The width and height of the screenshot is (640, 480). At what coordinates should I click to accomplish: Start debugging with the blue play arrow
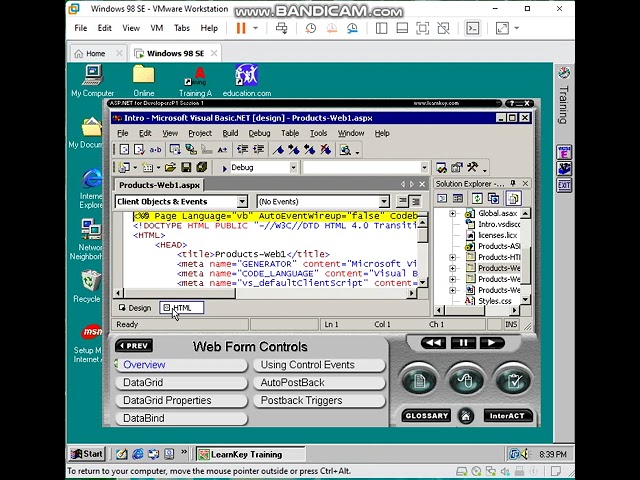[x=224, y=168]
